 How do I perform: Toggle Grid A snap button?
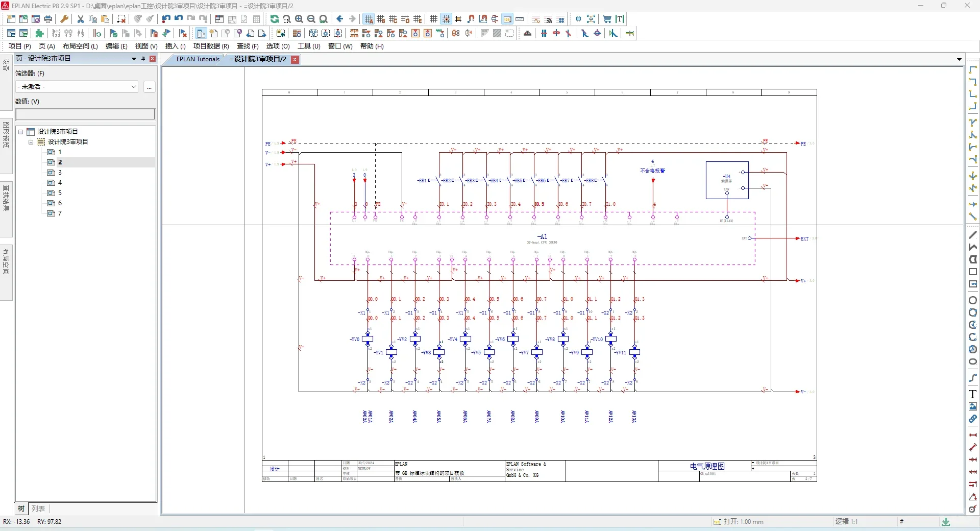coord(369,19)
